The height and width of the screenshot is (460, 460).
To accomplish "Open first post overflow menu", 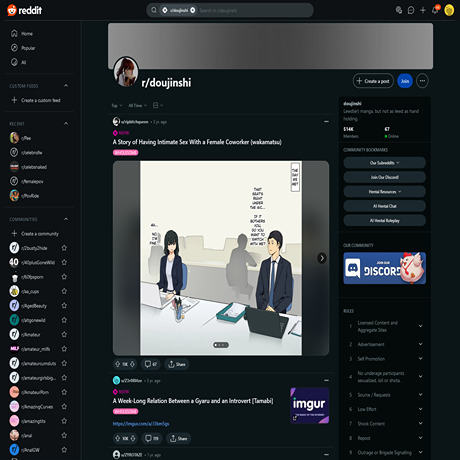I will [326, 122].
